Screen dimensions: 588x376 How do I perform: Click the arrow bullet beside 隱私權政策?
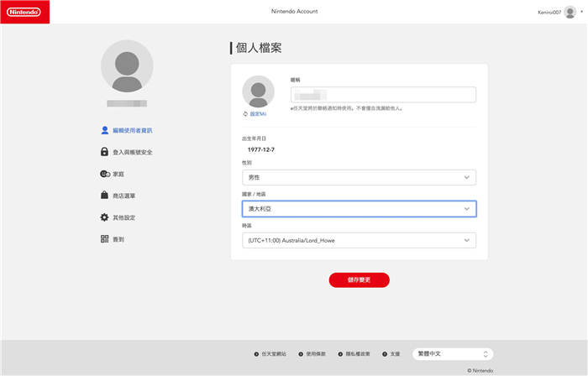(340, 354)
